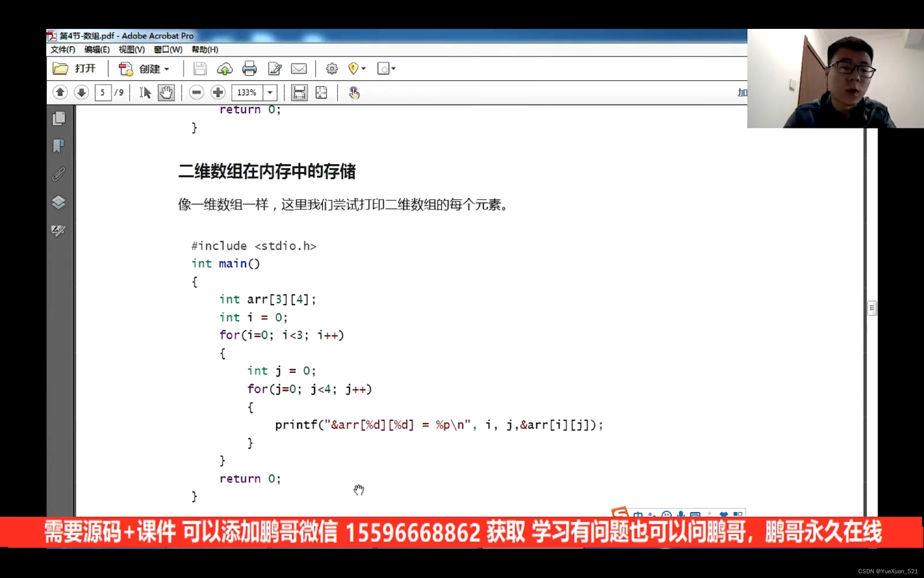
Task: Open the 窗口(W) menu
Action: tap(168, 50)
